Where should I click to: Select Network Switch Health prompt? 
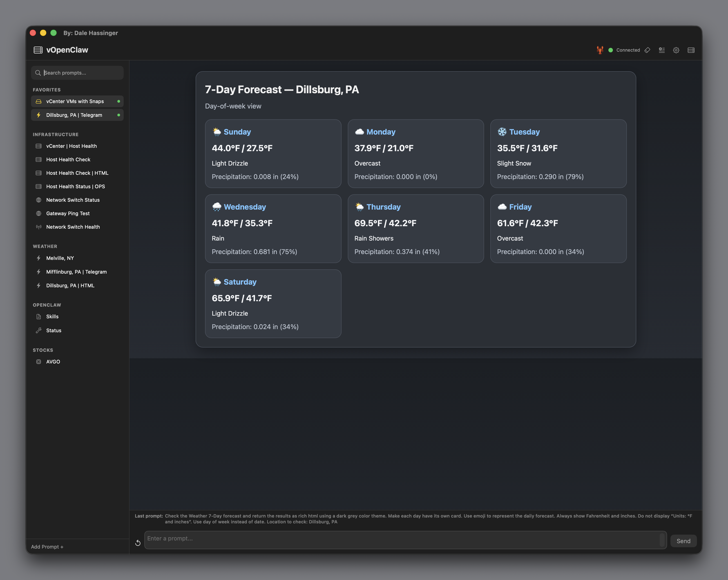pos(73,227)
